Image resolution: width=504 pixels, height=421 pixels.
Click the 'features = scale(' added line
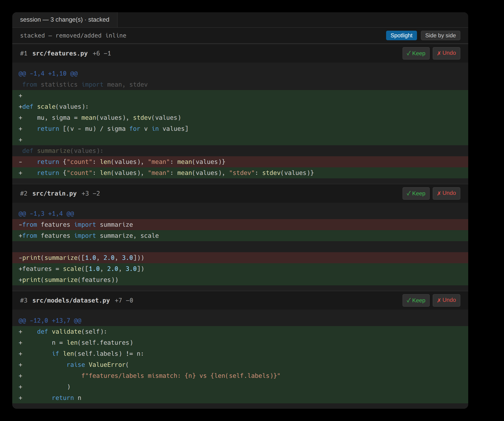(240, 269)
